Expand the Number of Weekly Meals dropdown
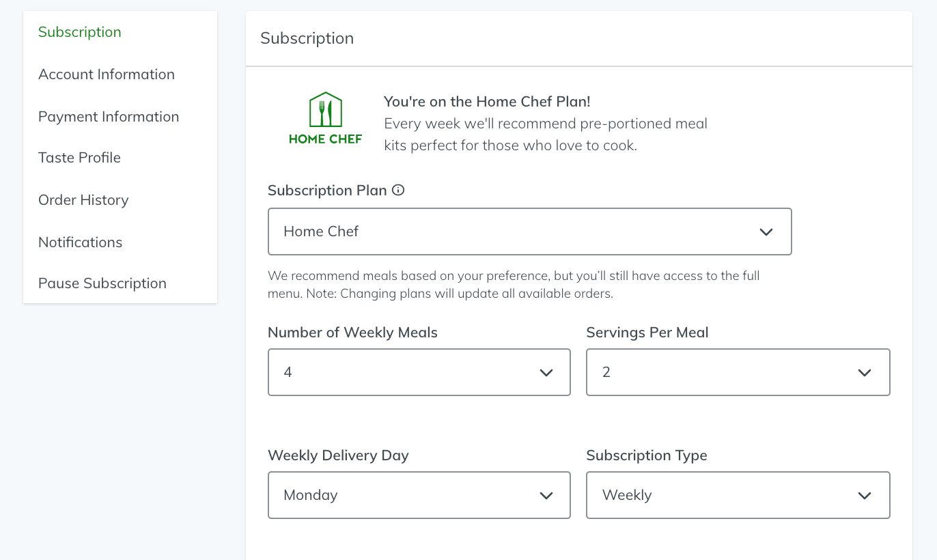This screenshot has width=937, height=560. [419, 372]
